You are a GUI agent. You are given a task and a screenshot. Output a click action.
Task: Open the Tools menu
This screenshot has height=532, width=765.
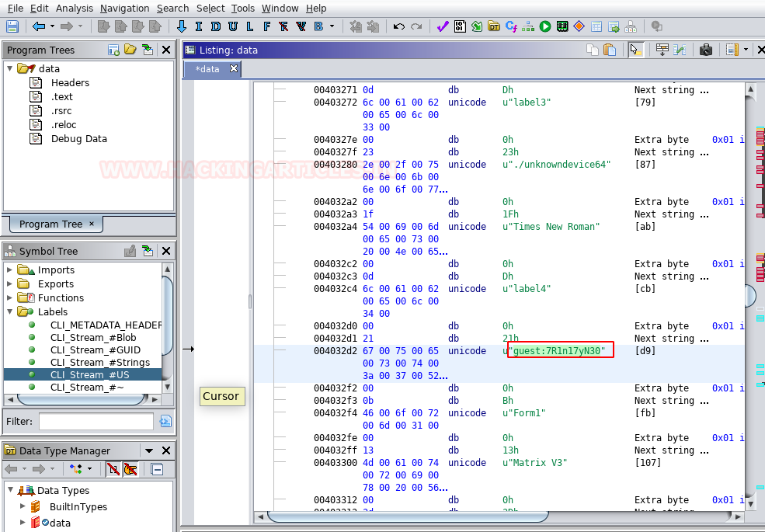pos(243,9)
